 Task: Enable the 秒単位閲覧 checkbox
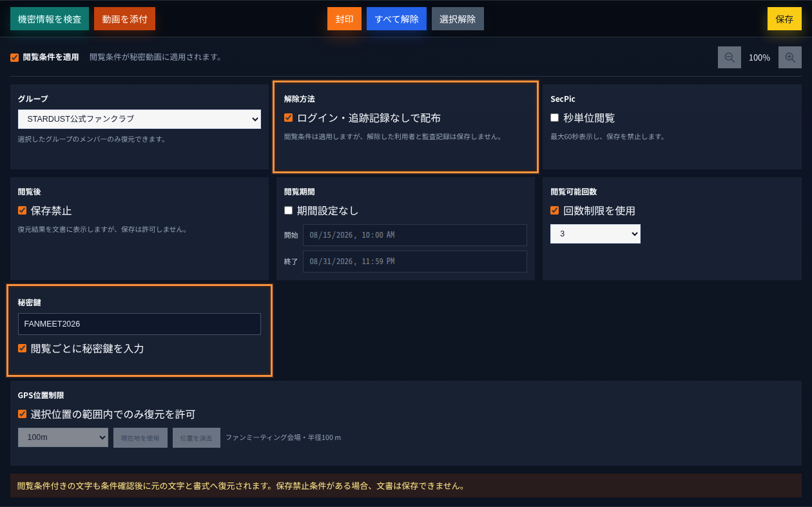[554, 118]
